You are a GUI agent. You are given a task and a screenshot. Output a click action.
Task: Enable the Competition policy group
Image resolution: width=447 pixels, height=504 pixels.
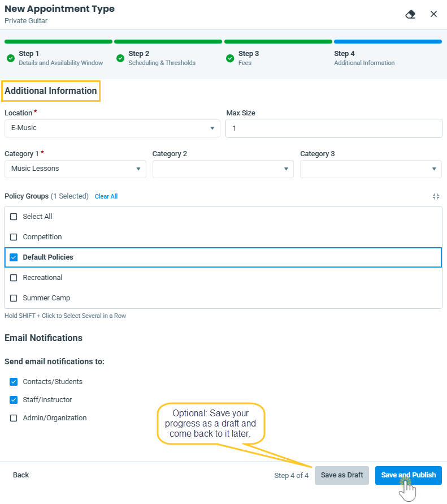14,237
